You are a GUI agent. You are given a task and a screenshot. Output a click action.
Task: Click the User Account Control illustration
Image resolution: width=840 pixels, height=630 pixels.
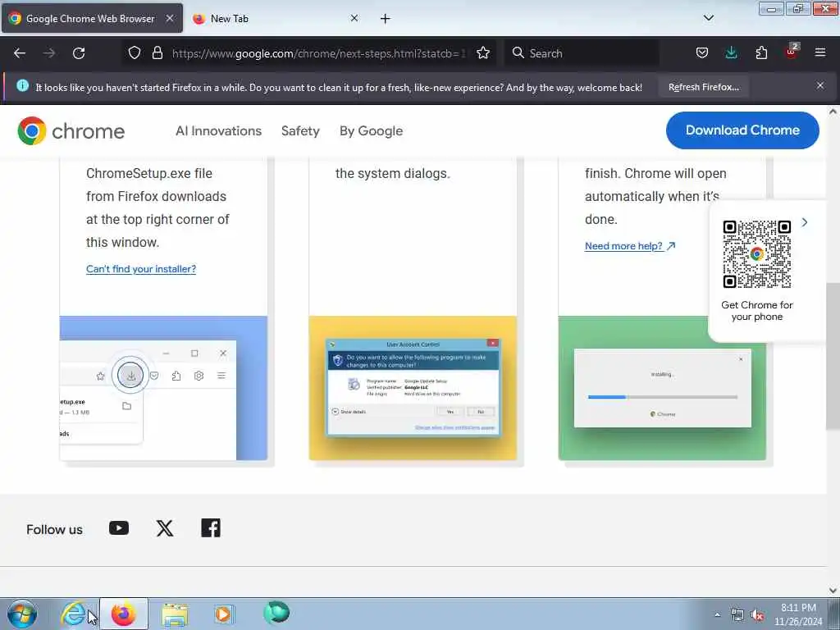pos(413,388)
